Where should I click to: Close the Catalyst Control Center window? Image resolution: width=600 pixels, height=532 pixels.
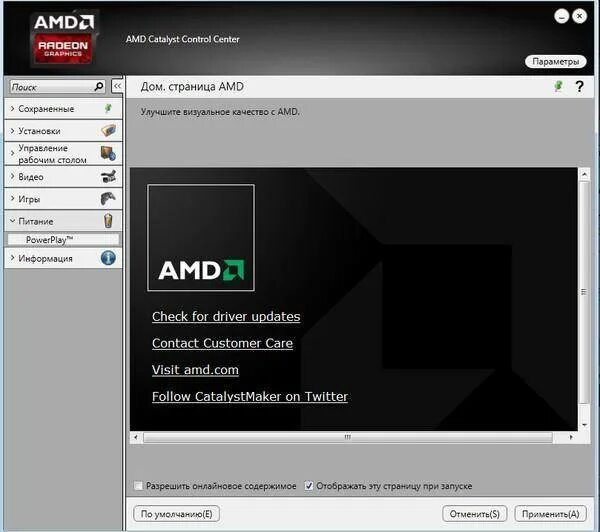pyautogui.click(x=579, y=16)
